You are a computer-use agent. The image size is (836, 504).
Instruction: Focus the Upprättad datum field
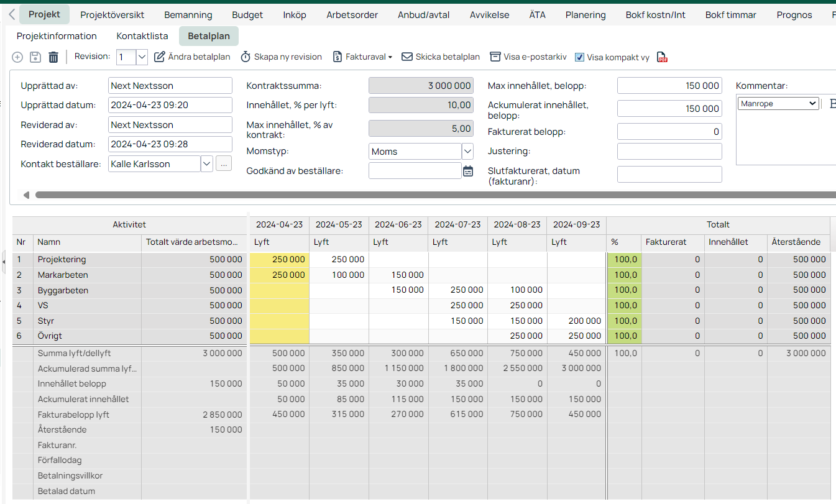[x=170, y=105]
